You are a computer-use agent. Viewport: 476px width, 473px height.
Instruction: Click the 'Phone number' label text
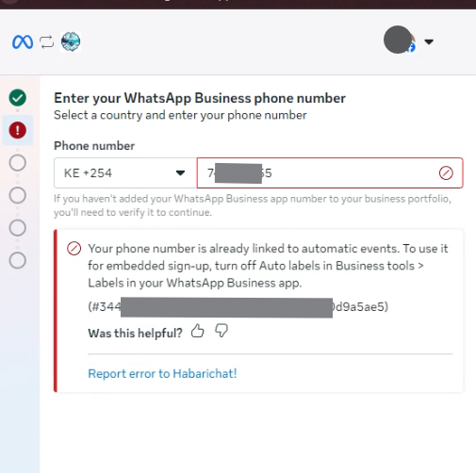[x=94, y=146]
